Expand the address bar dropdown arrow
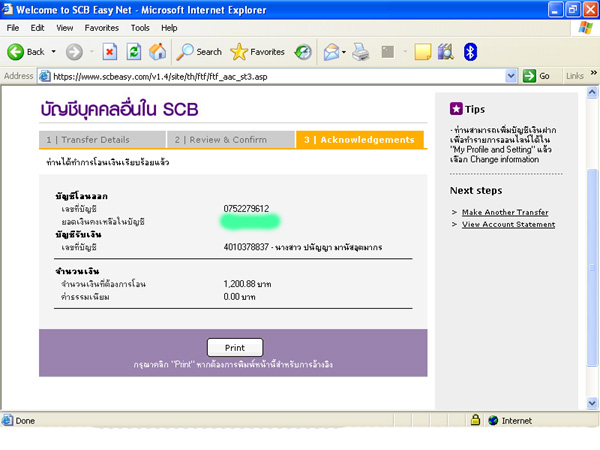Image resolution: width=600 pixels, height=450 pixels. pyautogui.click(x=511, y=76)
